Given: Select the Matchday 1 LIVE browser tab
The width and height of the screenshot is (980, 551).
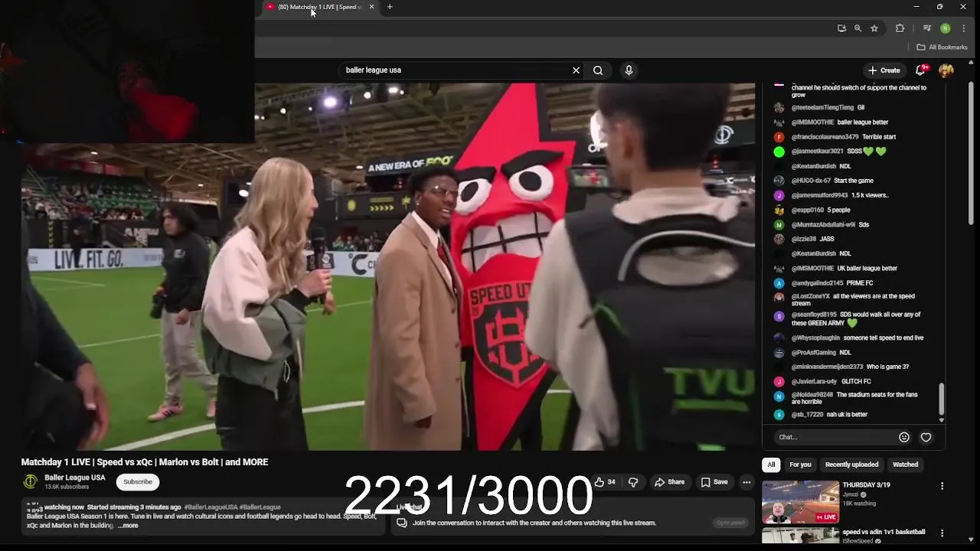Looking at the screenshot, I should click(x=318, y=7).
